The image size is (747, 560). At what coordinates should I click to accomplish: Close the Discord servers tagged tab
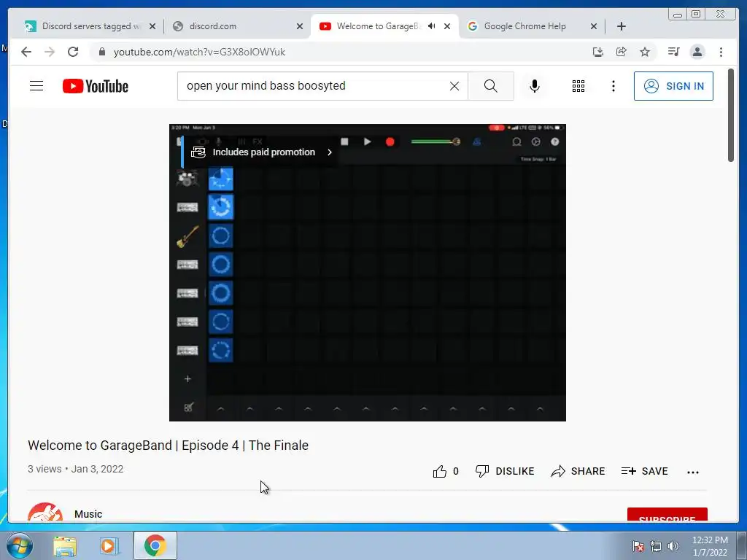[x=152, y=26]
